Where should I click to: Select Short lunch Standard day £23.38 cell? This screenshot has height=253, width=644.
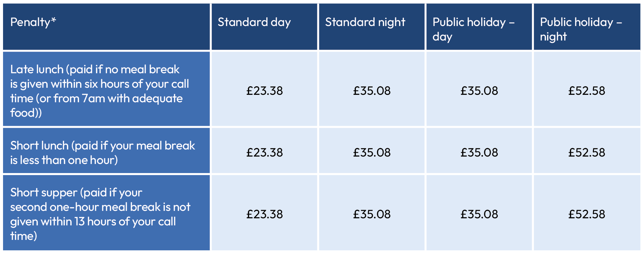tap(264, 152)
